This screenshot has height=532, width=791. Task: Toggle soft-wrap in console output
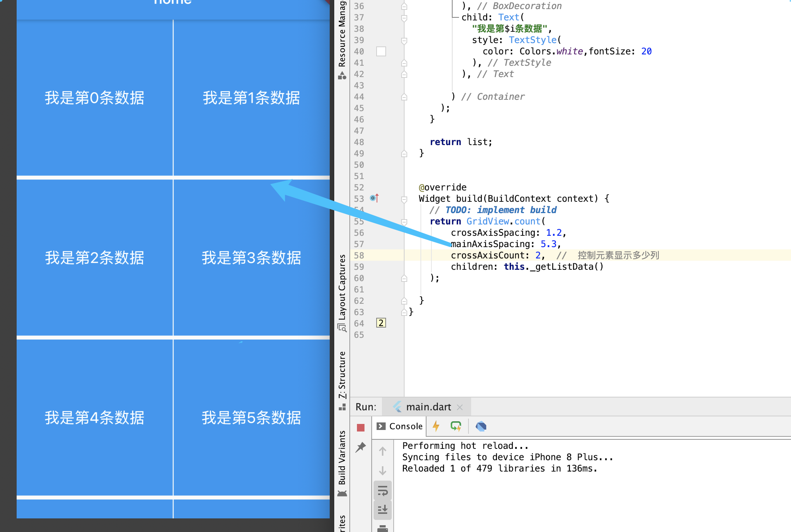click(383, 491)
